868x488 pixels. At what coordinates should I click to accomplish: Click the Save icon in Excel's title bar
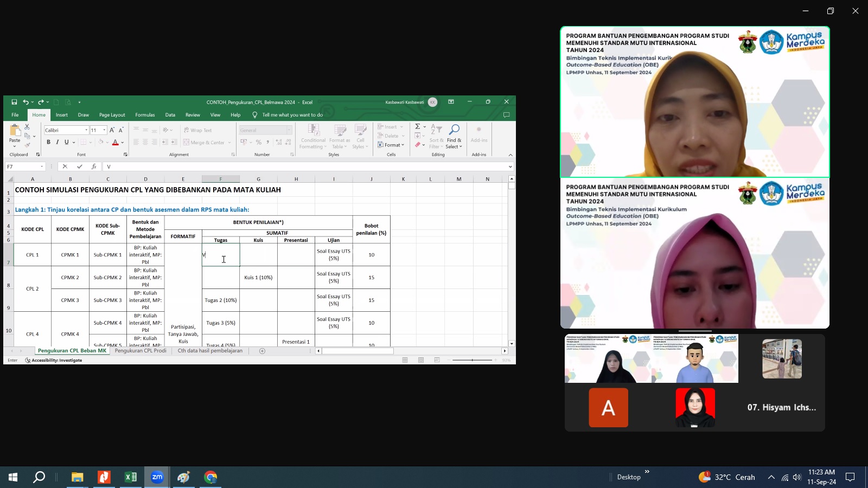coord(14,102)
